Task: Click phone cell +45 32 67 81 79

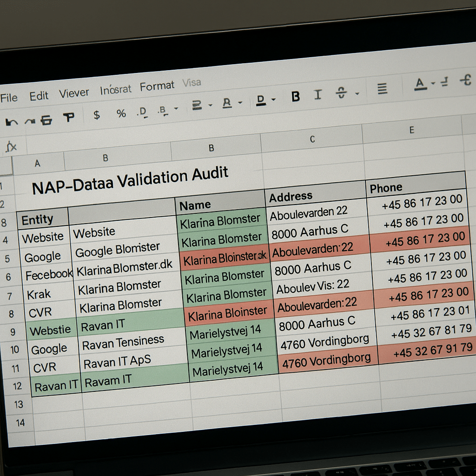Action: click(x=426, y=332)
